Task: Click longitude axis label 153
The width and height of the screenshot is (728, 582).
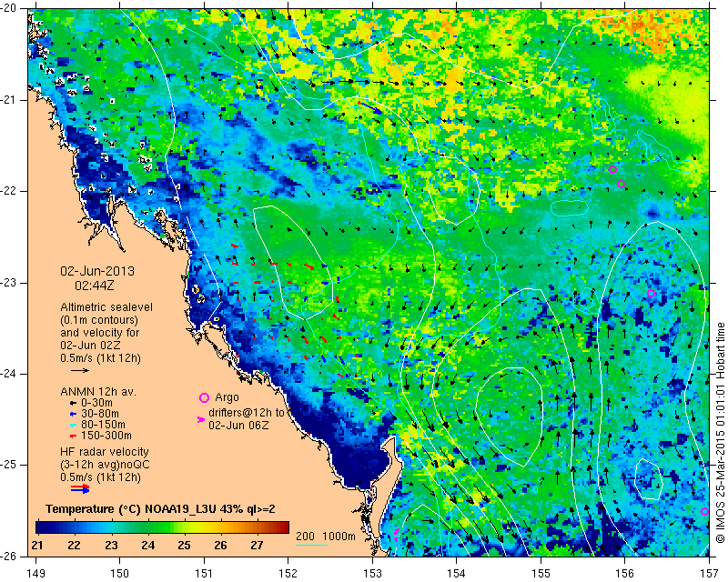Action: 372,573
